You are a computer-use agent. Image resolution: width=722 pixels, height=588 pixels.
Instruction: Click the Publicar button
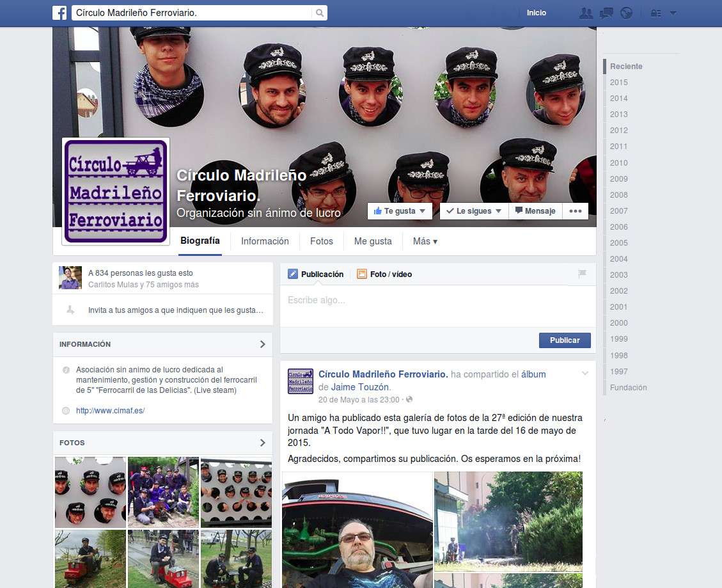(x=565, y=340)
